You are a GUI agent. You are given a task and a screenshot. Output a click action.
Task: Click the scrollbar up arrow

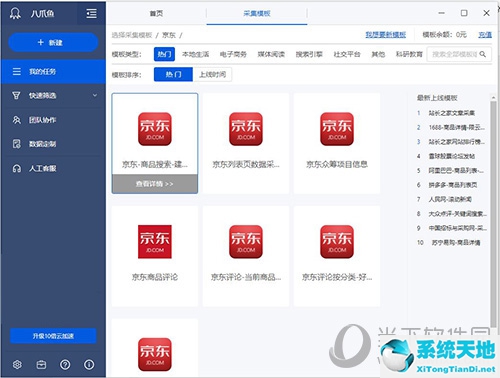pyautogui.click(x=493, y=97)
